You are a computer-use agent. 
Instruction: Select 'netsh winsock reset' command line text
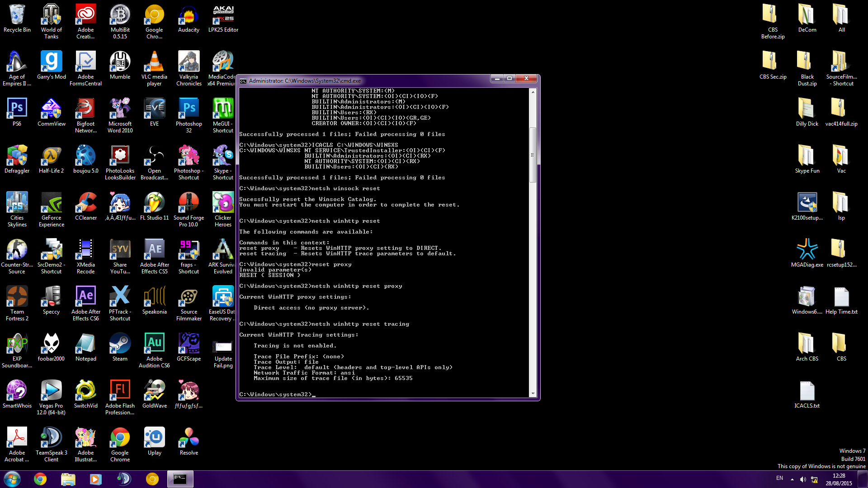[345, 188]
